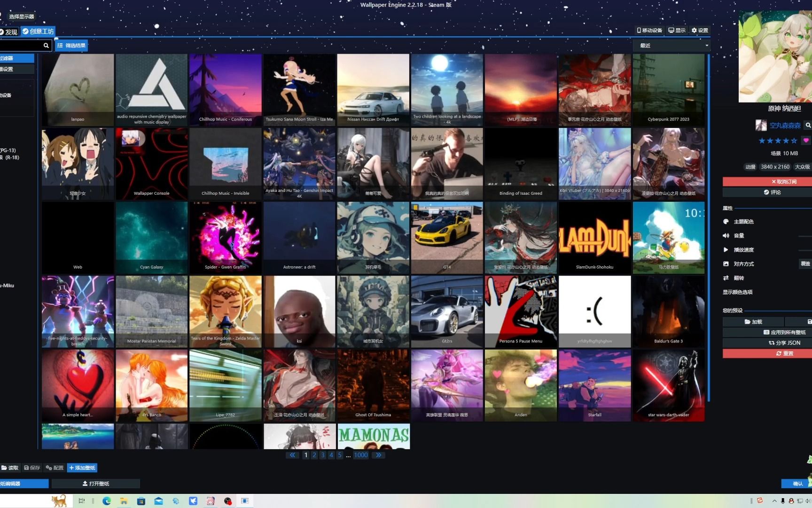
Task: Go to page 2 of results
Action: [314, 455]
